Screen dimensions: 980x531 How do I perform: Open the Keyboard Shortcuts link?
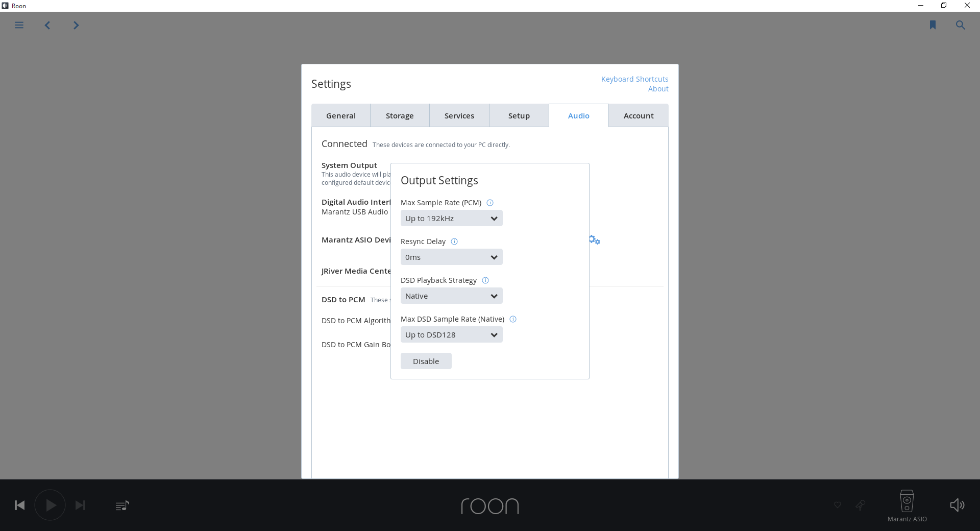pos(634,79)
